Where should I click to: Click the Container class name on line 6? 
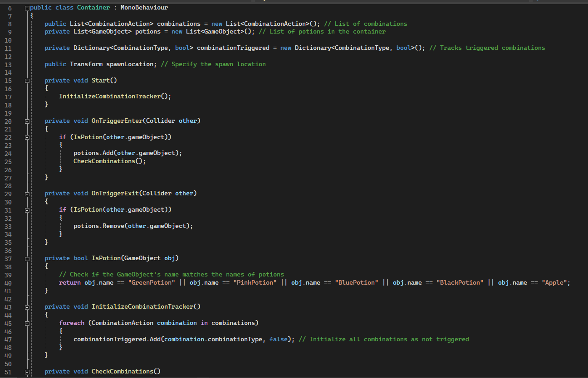(x=93, y=7)
